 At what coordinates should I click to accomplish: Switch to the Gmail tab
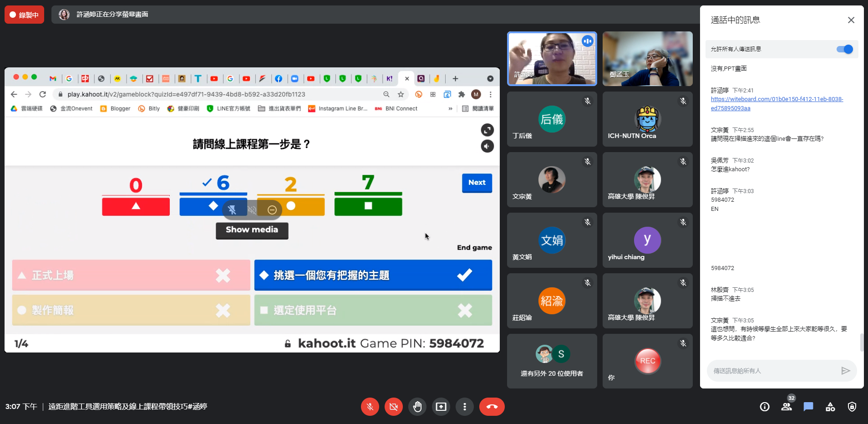pos(53,78)
